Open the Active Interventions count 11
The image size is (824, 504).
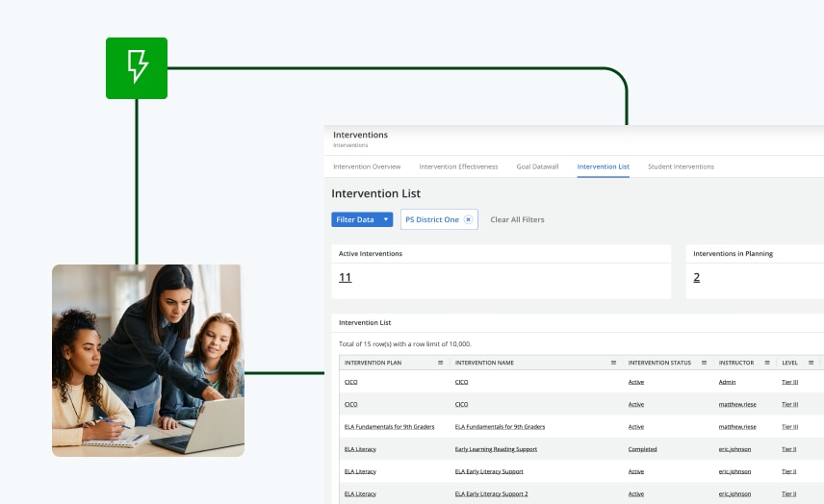click(346, 277)
